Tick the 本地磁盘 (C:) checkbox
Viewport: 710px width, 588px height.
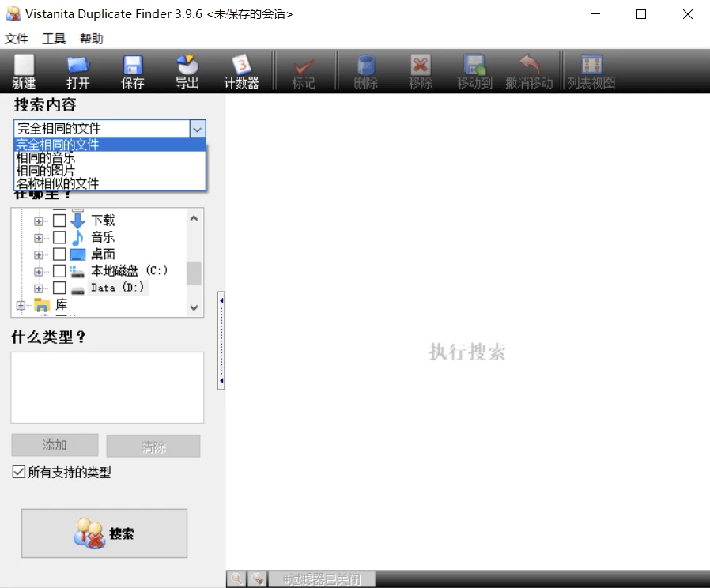tap(59, 271)
